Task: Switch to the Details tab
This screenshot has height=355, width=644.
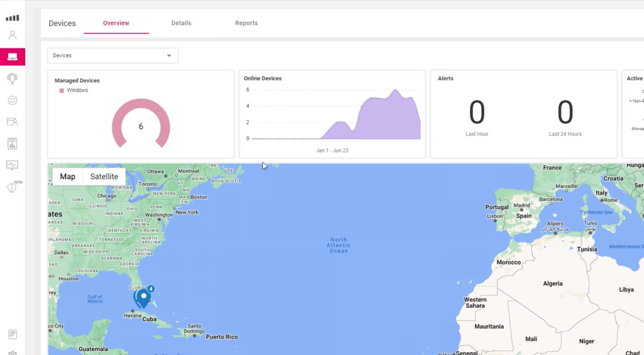Action: (x=181, y=23)
